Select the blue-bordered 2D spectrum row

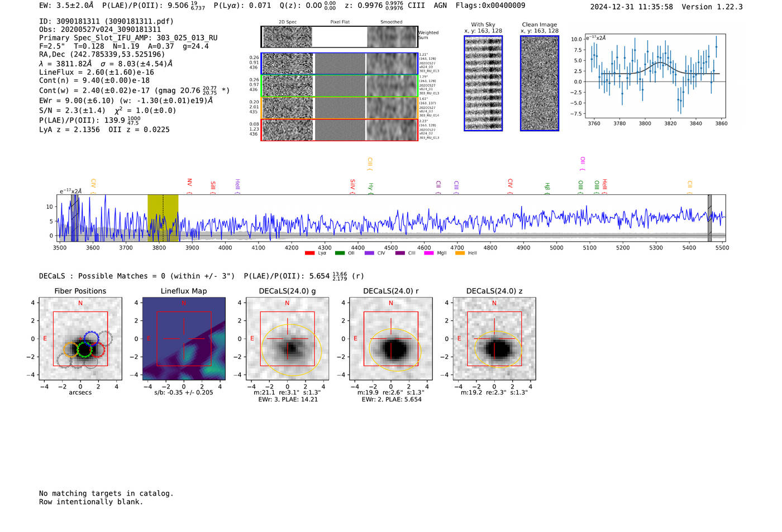tap(339, 64)
